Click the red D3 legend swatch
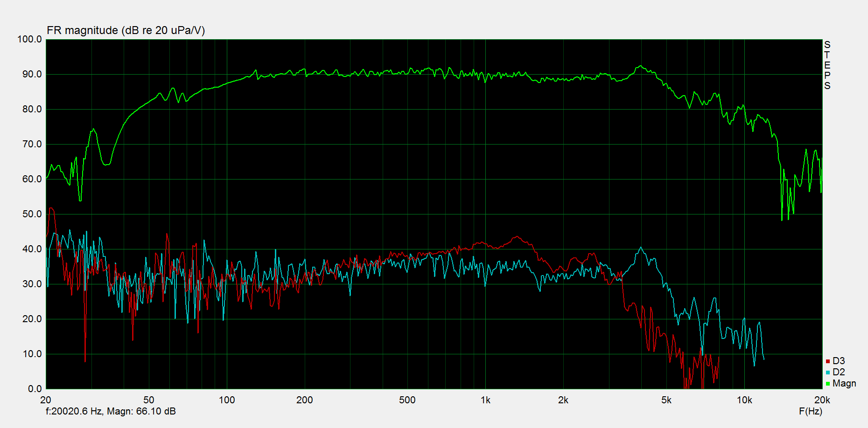Image resolution: width=868 pixels, height=428 pixels. pyautogui.click(x=828, y=361)
